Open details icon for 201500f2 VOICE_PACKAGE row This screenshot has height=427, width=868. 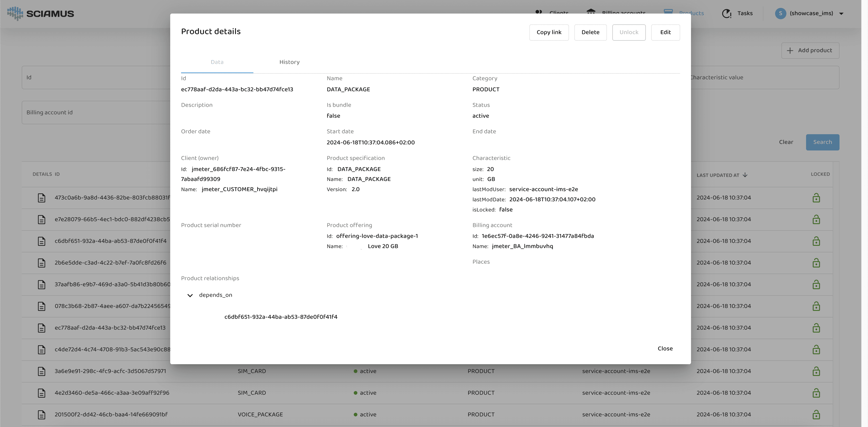click(41, 415)
